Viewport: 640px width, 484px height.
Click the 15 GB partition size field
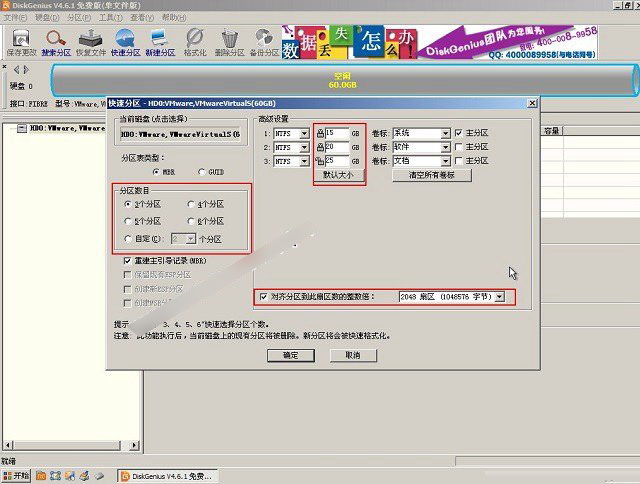337,133
